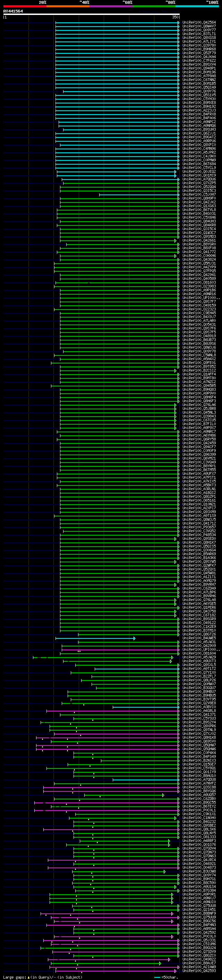The width and height of the screenshot is (222, 980).
Task: Select label UniRef100_A9RPU6
Action: (199, 141)
